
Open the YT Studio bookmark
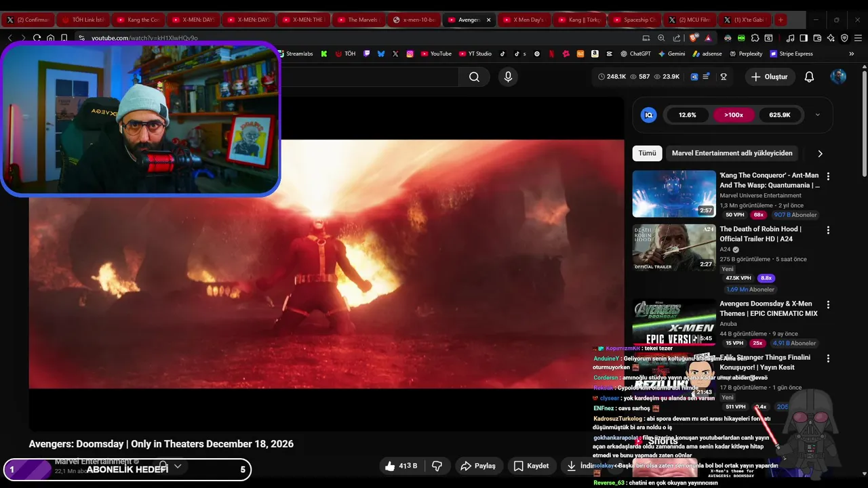(x=475, y=54)
